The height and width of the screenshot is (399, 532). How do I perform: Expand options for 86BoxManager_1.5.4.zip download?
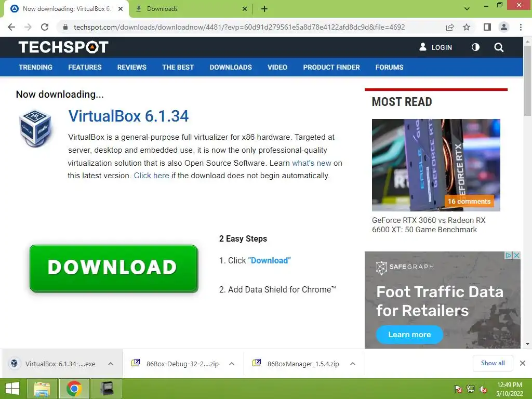pos(353,364)
